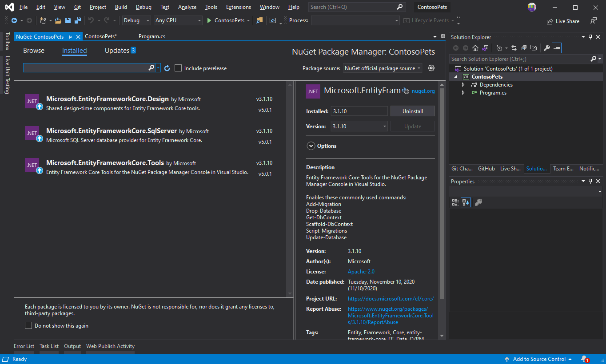606x364 pixels.
Task: Click Categorized view icon in Properties
Action: click(455, 202)
